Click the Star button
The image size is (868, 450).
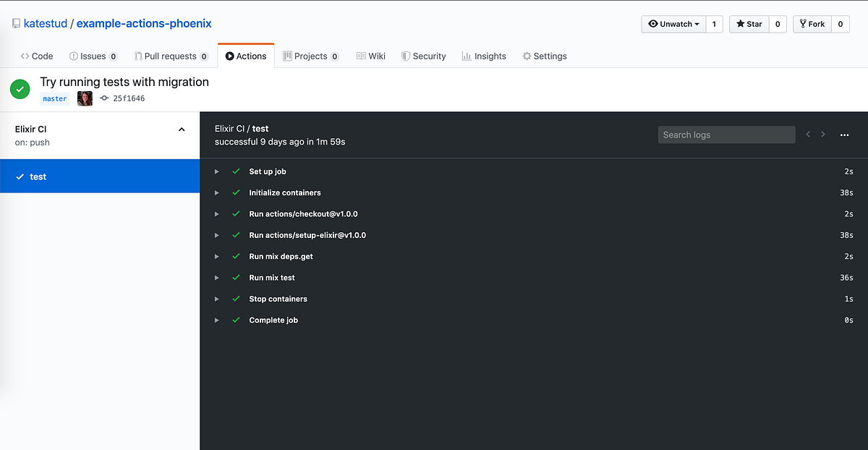(x=748, y=23)
